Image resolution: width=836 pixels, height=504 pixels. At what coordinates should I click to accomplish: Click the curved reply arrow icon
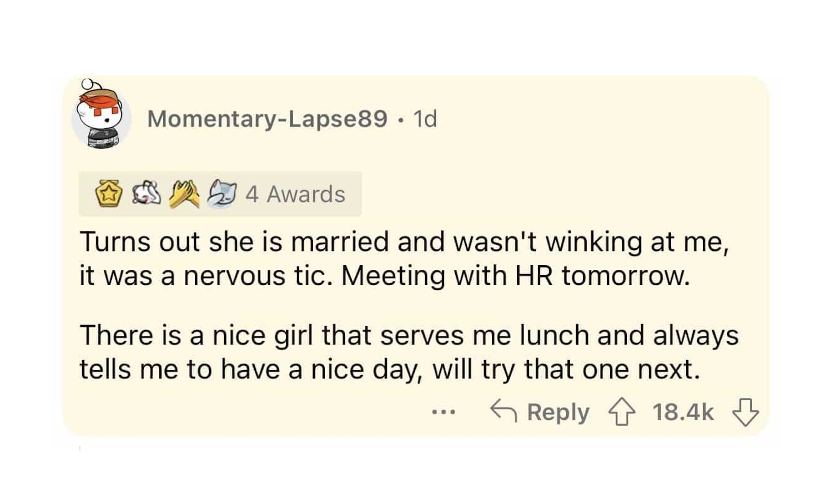pos(504,410)
